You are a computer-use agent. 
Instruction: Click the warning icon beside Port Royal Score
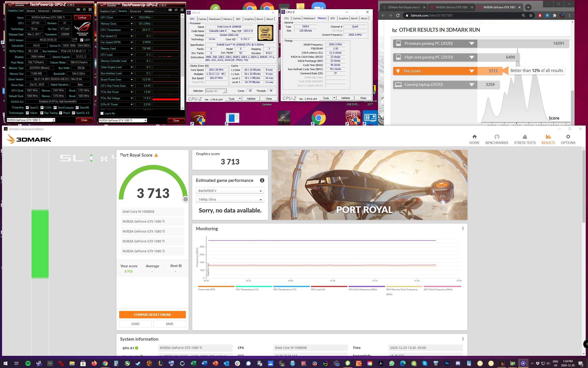point(156,155)
